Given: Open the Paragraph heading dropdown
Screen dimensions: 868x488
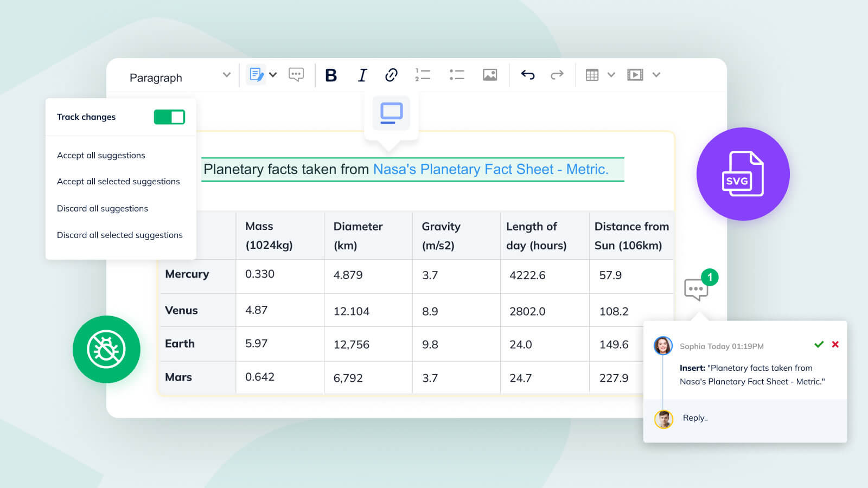Looking at the screenshot, I should point(180,78).
